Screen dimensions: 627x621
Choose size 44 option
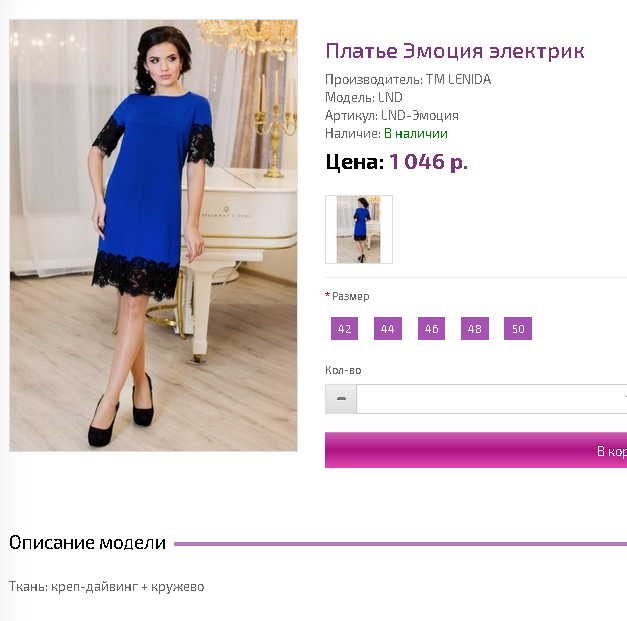pyautogui.click(x=387, y=329)
